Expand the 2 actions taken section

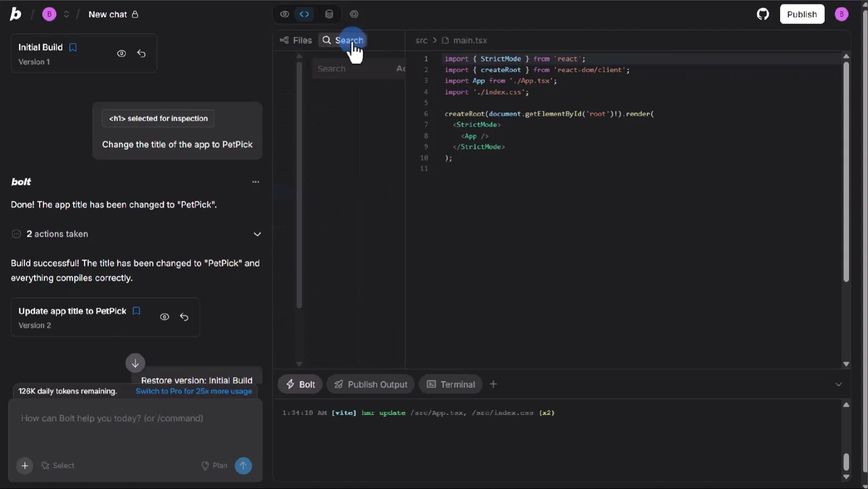[x=136, y=234]
